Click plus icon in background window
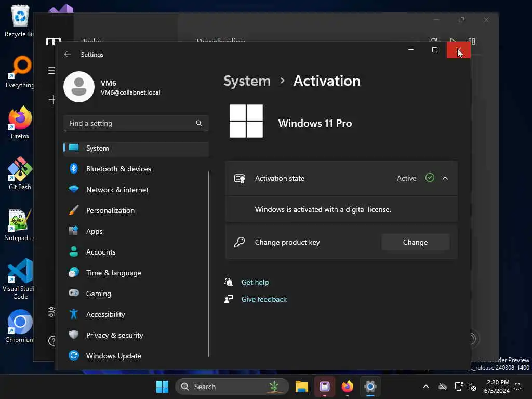This screenshot has height=399, width=532. point(52,100)
